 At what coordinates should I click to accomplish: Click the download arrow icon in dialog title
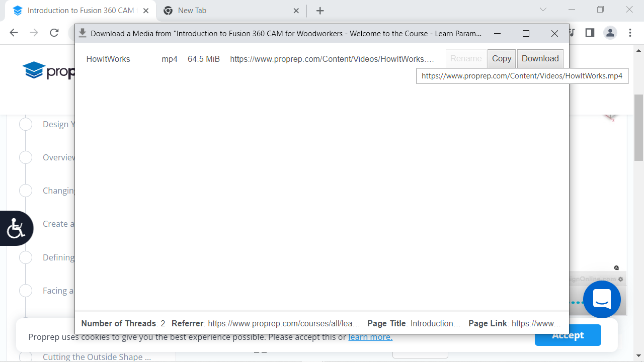(83, 33)
